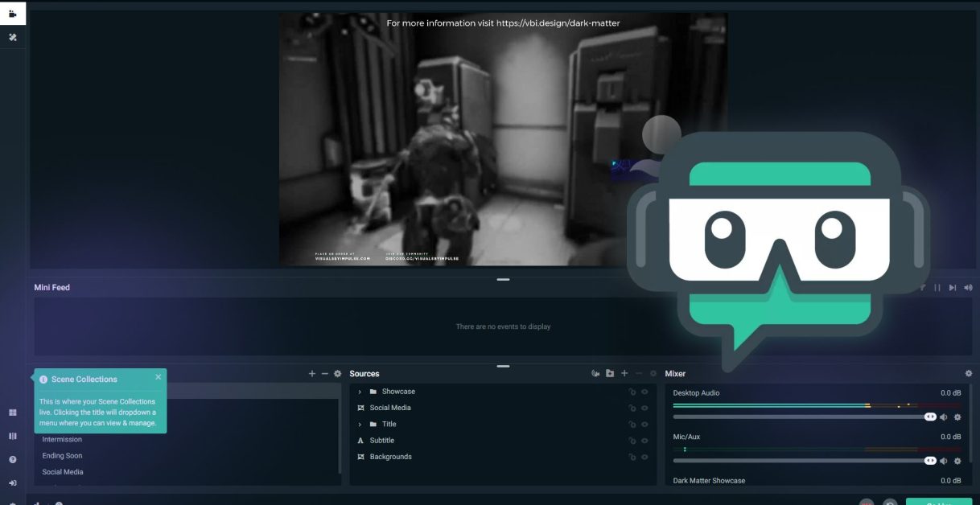Close the Scene Collections tooltip

(x=159, y=376)
